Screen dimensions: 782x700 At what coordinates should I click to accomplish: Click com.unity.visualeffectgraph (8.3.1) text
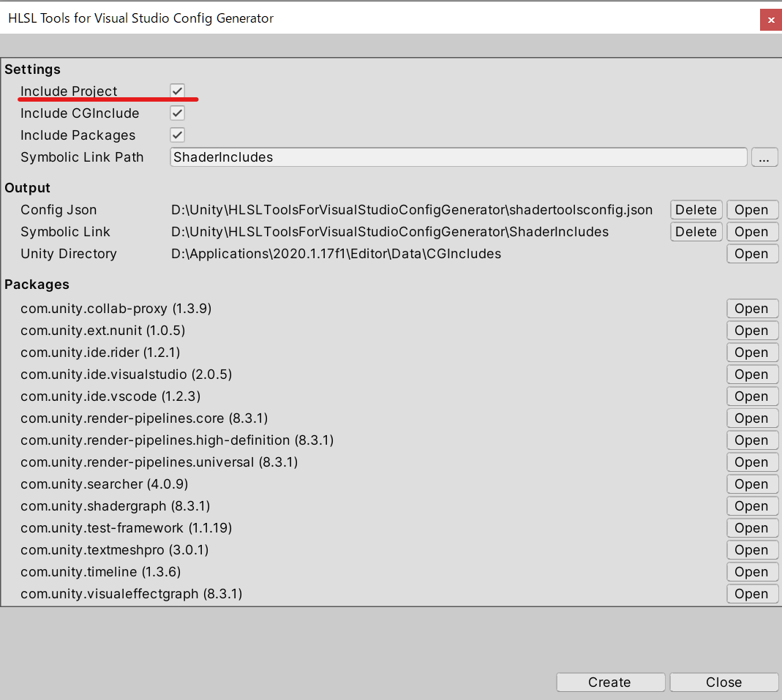[131, 594]
